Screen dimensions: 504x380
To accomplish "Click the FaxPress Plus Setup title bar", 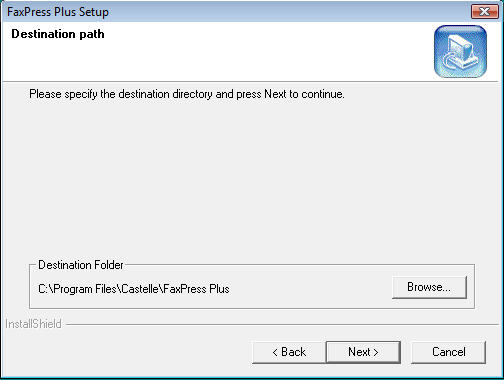I will point(233,12).
